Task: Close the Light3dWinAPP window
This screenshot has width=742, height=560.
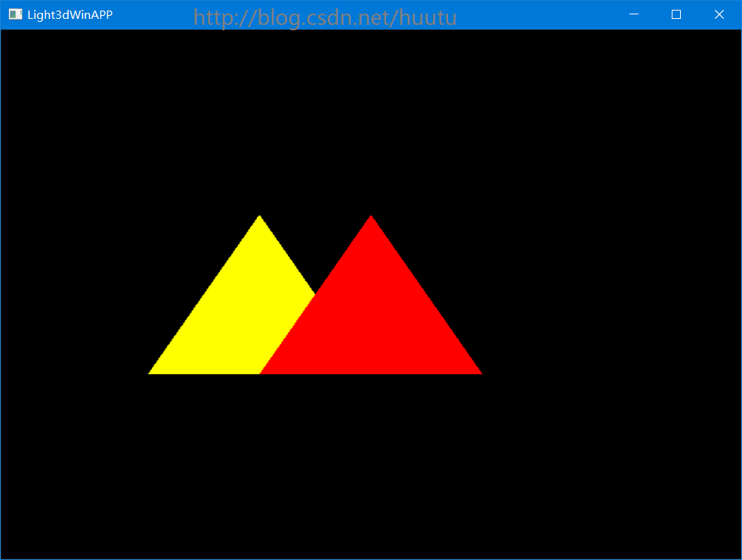Action: tap(719, 14)
